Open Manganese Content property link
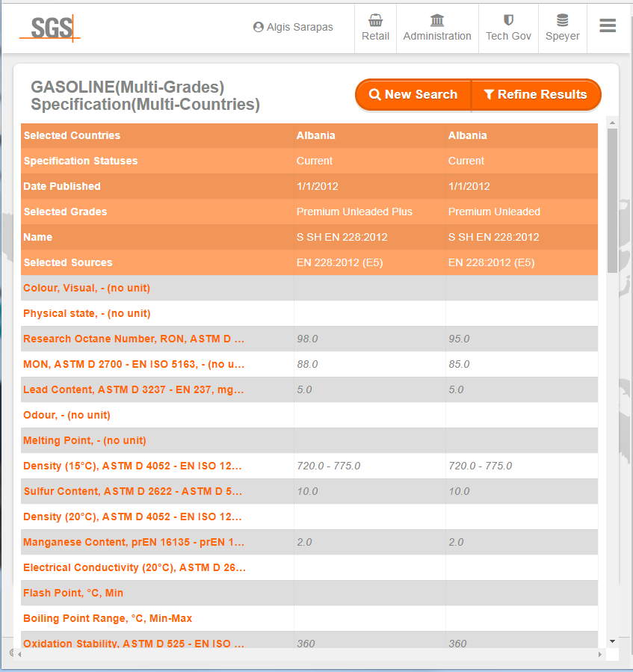Image resolution: width=633 pixels, height=672 pixels. pos(134,542)
